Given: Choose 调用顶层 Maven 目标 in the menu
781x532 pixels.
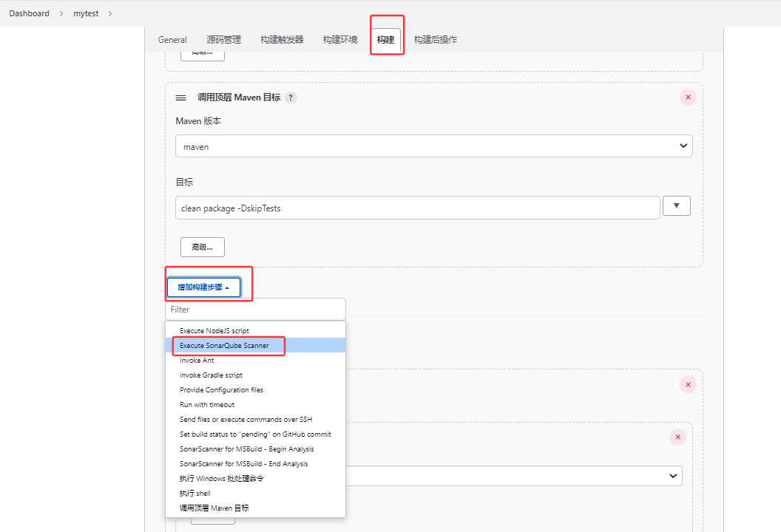Looking at the screenshot, I should point(214,508).
